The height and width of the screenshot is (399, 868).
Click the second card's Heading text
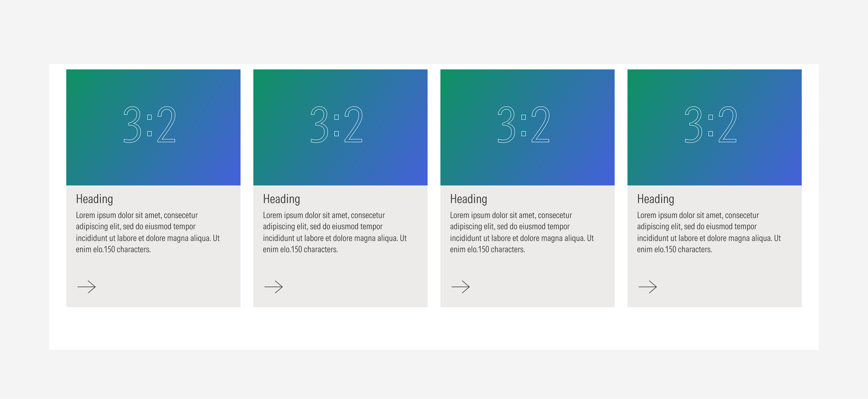281,199
